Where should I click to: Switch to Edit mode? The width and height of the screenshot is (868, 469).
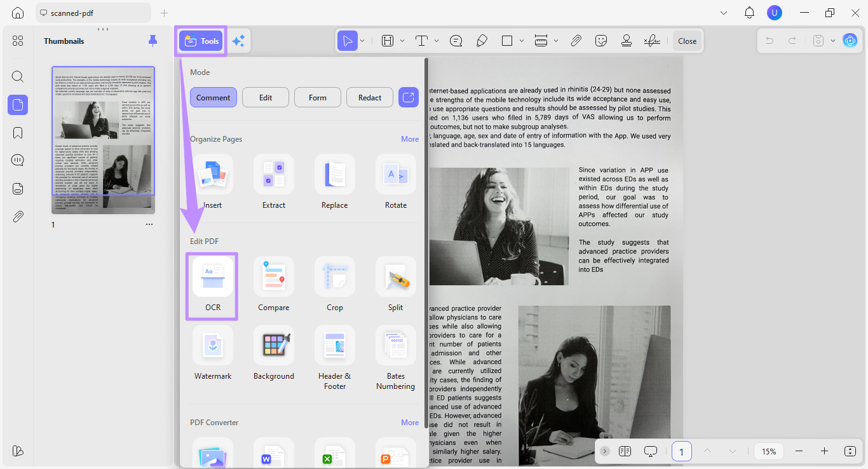(x=266, y=97)
